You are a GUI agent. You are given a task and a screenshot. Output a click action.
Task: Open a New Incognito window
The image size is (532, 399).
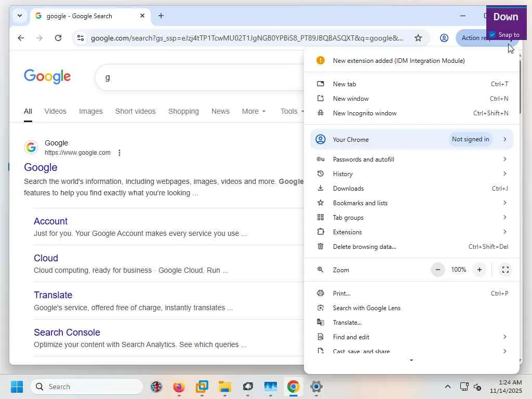pyautogui.click(x=411, y=113)
